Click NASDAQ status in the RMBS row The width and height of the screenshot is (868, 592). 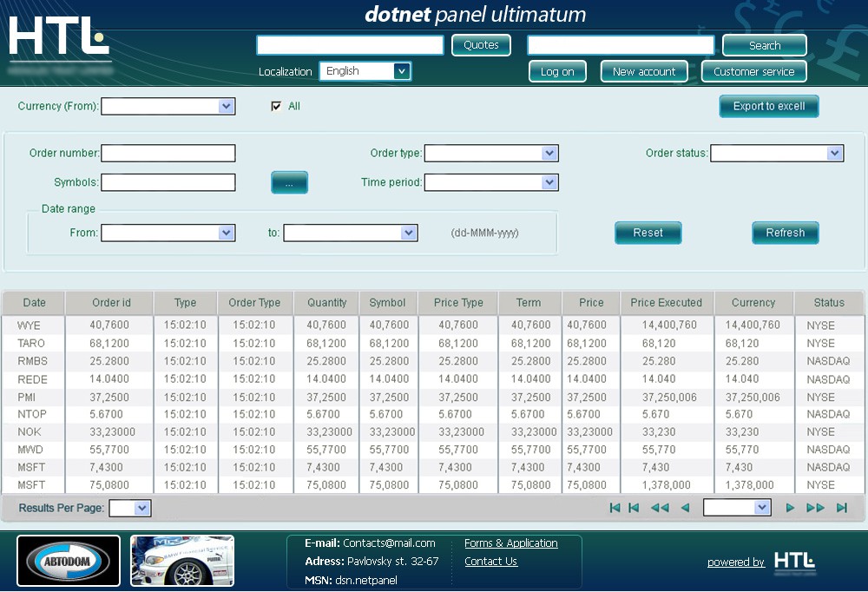point(828,361)
